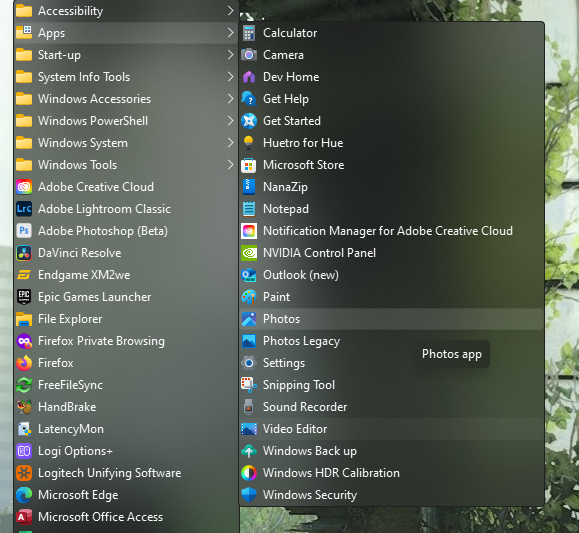Expand the Accessibility folder chevron

230,11
